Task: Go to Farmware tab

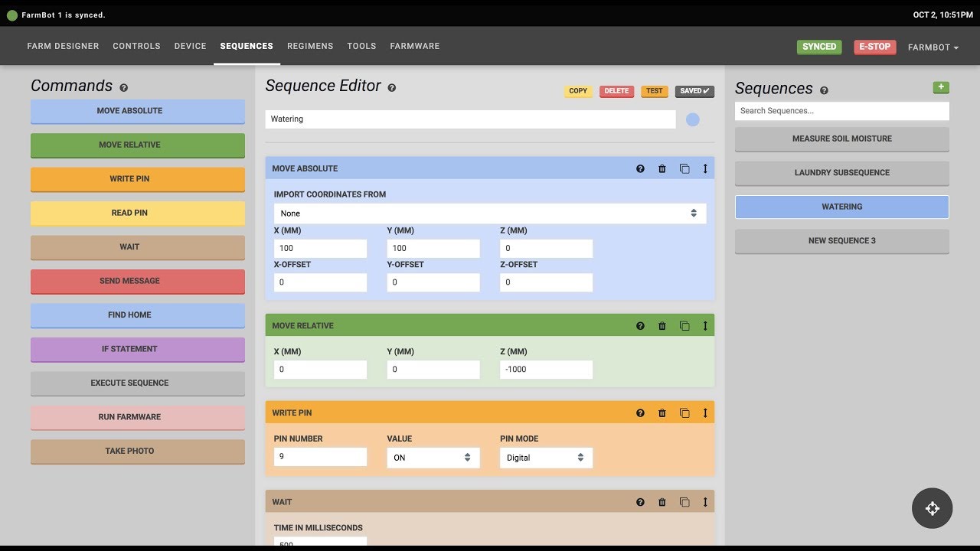Action: tap(415, 46)
